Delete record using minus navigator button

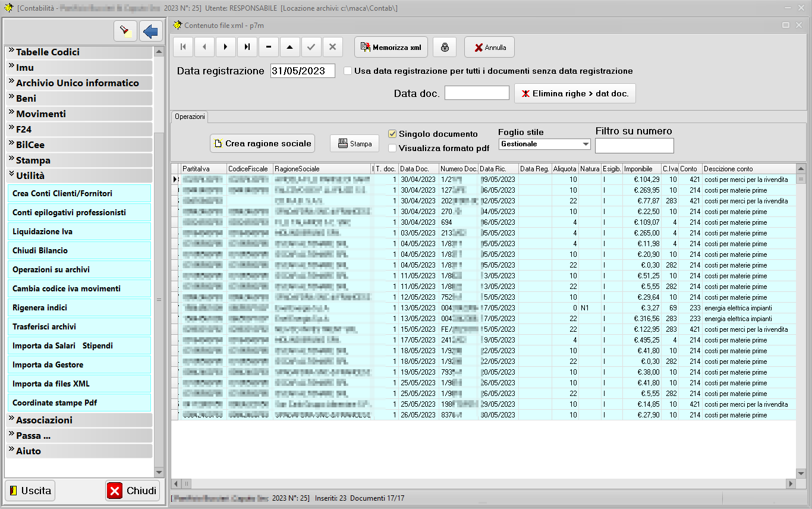point(269,47)
